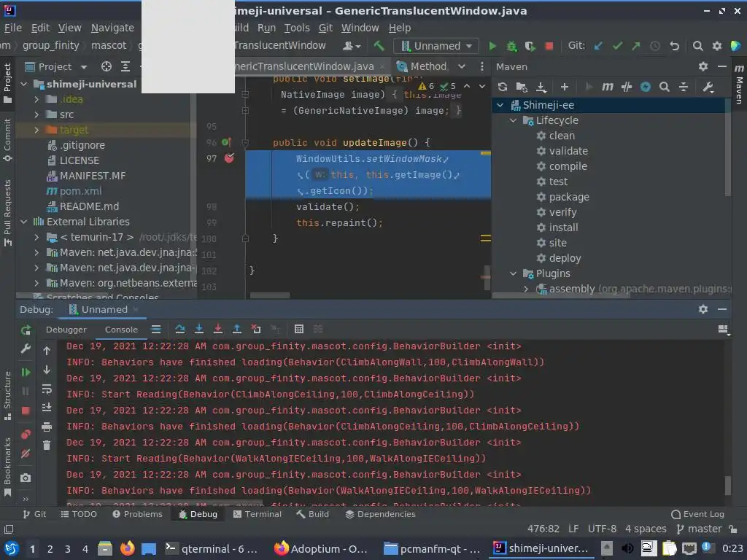Expand the .idea folder

point(36,99)
